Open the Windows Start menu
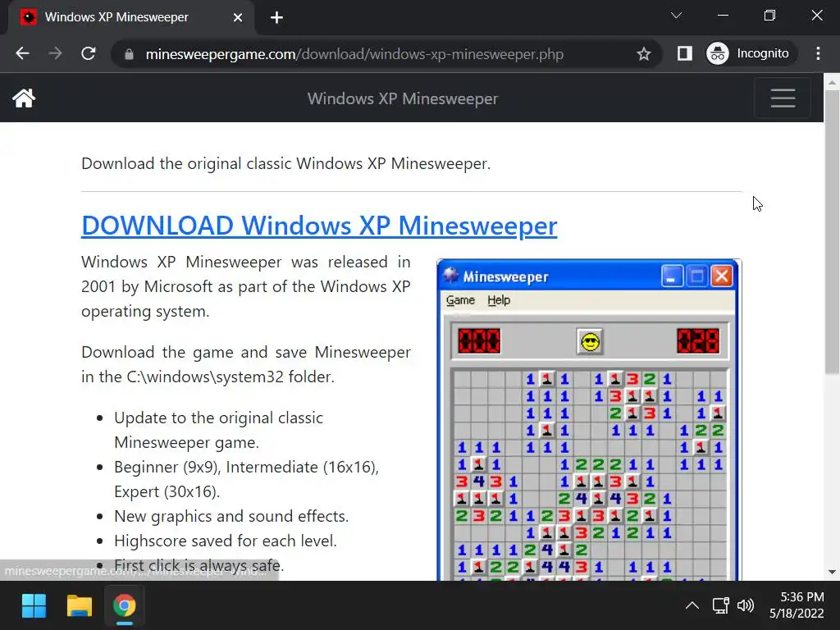This screenshot has height=630, width=840. (x=34, y=606)
